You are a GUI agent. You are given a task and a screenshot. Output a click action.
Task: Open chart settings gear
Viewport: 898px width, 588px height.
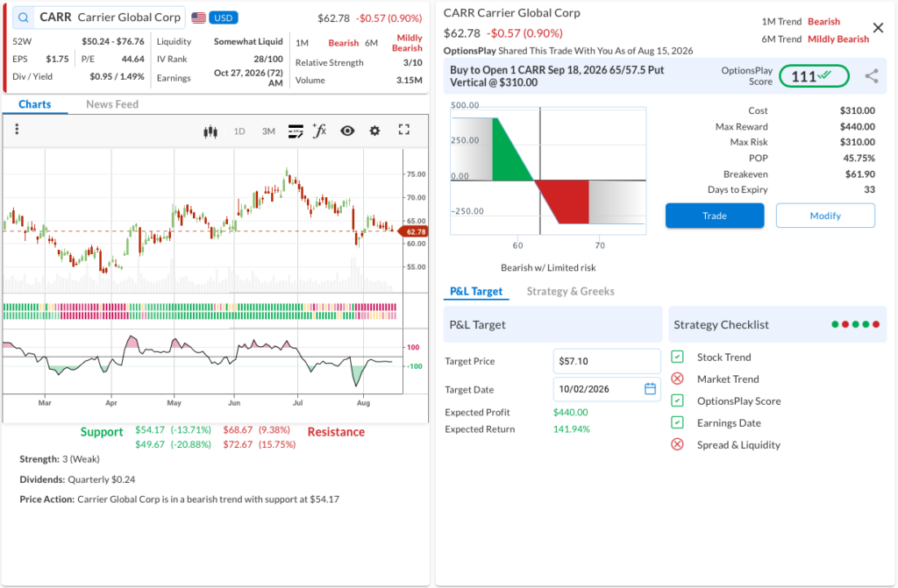point(374,131)
